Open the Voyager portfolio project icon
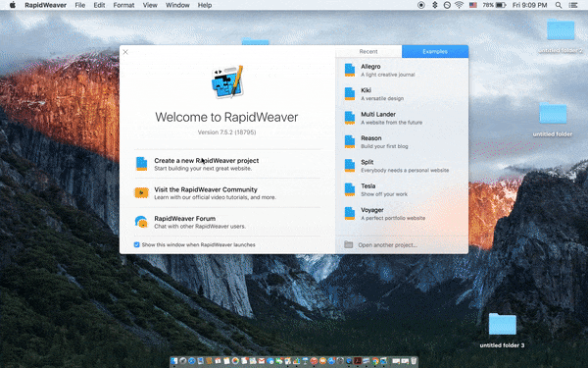Viewport: 588px width, 368px height. tap(350, 213)
